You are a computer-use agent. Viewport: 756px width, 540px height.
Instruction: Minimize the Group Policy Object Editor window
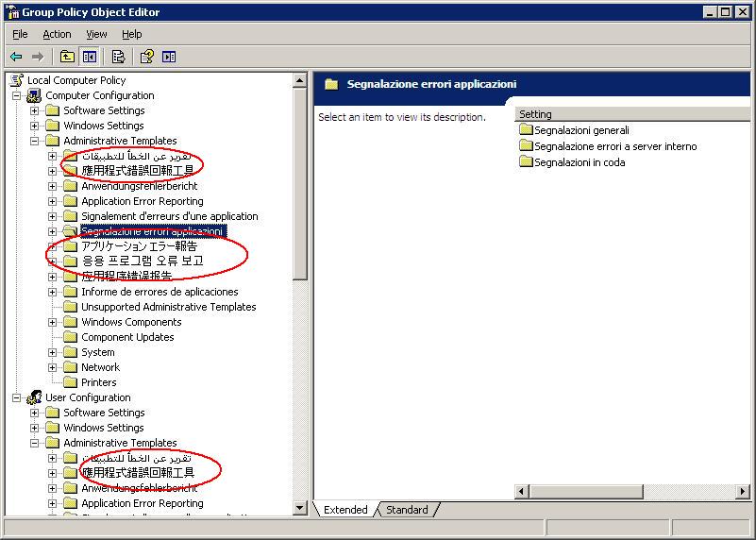pos(710,12)
